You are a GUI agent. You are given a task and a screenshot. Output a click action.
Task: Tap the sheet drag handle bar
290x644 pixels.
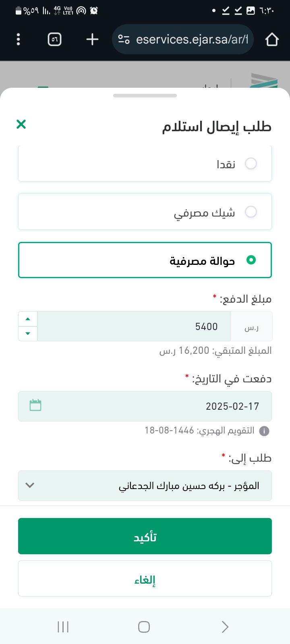click(x=145, y=96)
